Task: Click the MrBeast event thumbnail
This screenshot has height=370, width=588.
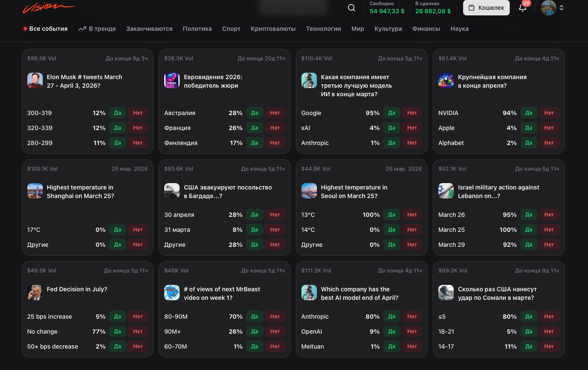Action: click(x=172, y=293)
